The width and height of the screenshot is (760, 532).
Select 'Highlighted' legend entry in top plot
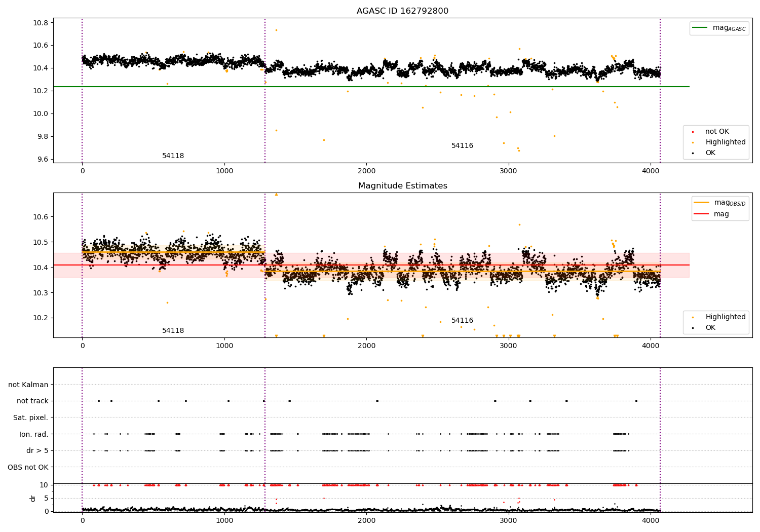coord(726,142)
